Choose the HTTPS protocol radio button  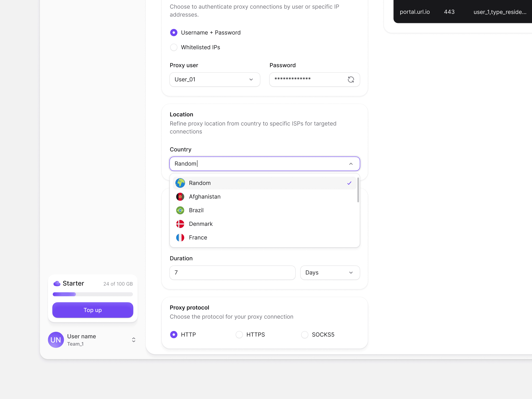point(239,334)
